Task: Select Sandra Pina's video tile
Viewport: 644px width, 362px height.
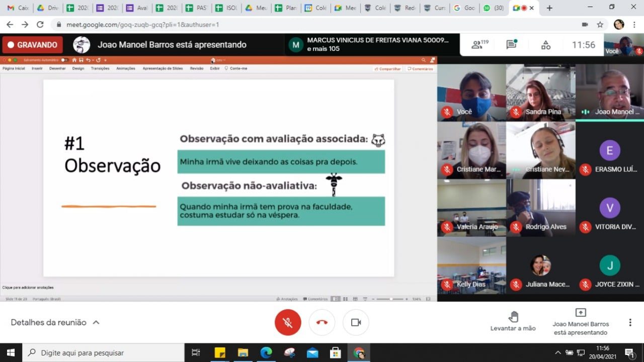Action: pos(540,93)
